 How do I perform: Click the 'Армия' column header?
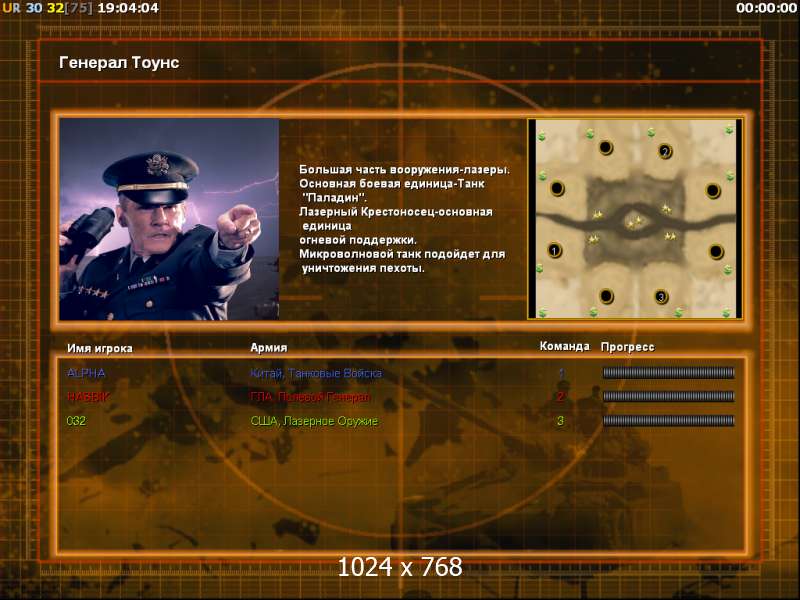269,347
